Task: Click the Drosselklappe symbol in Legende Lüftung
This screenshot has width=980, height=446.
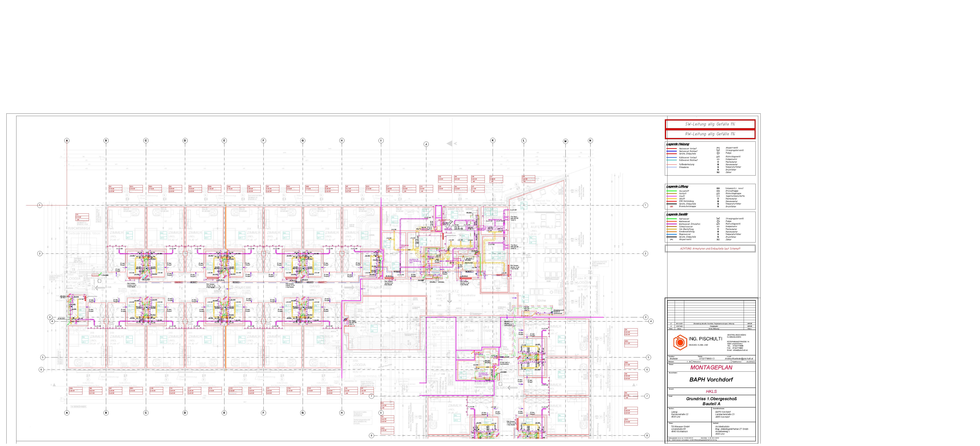Action: (718, 191)
